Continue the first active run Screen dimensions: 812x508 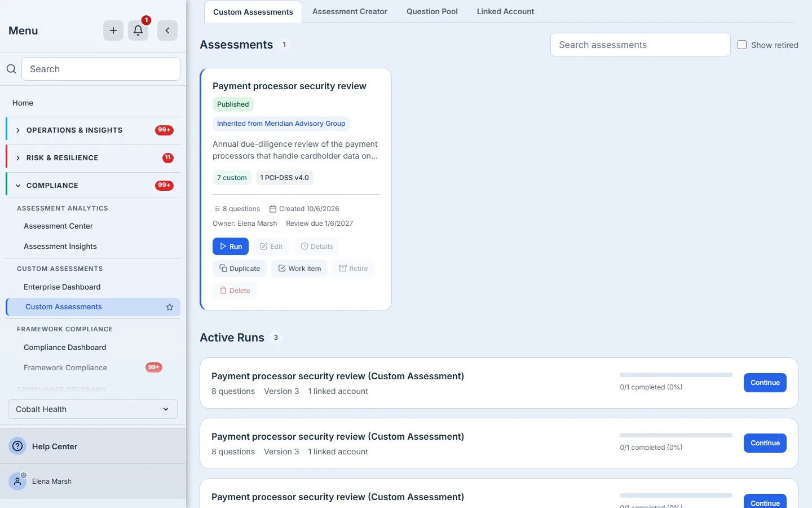point(765,383)
